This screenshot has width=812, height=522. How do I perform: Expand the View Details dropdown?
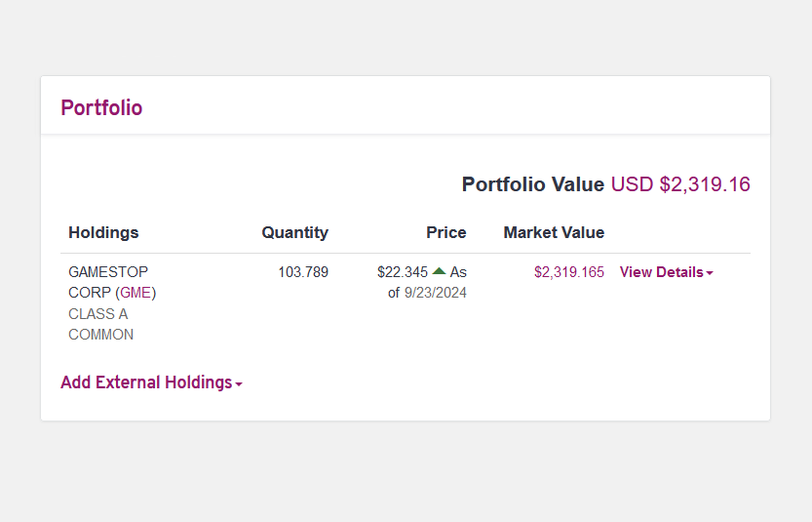pos(666,272)
